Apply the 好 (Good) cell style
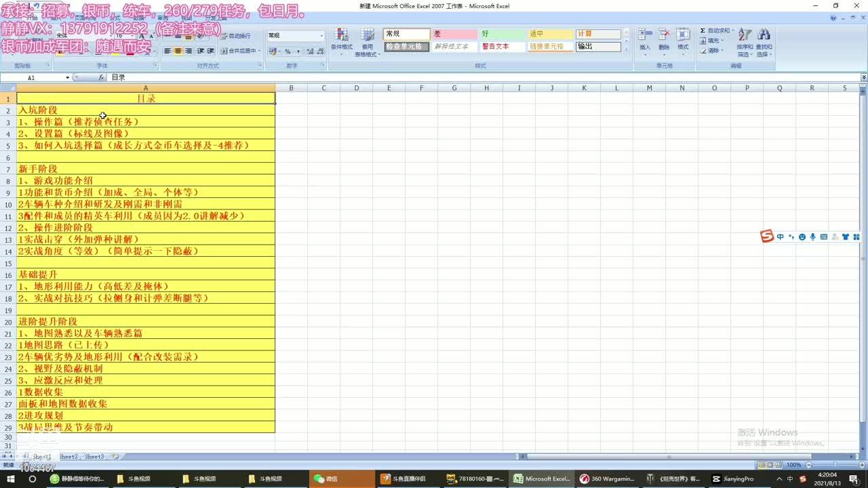 click(502, 34)
